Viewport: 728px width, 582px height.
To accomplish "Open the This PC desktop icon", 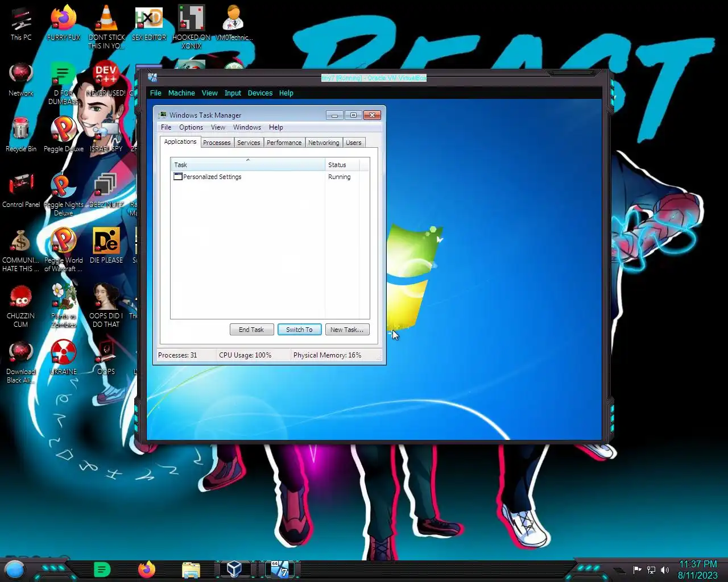I will [x=21, y=23].
